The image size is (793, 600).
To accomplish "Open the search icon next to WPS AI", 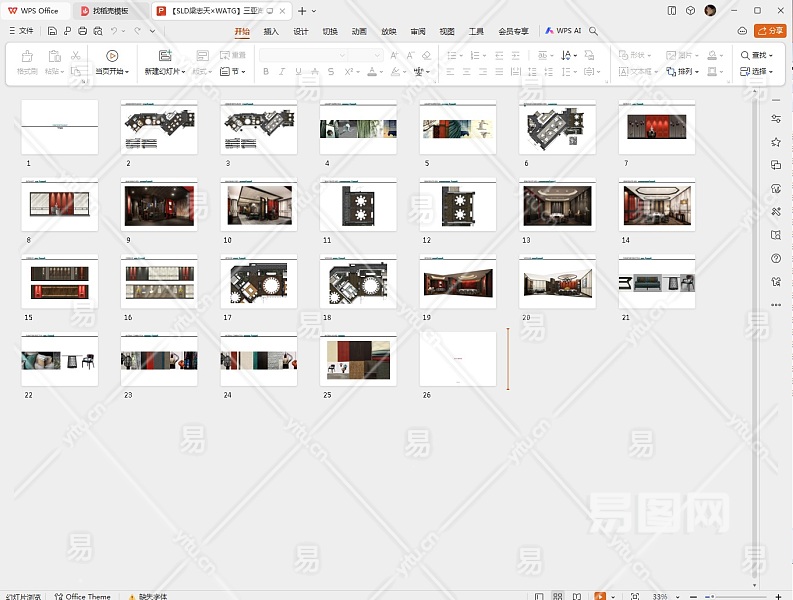I will (594, 31).
